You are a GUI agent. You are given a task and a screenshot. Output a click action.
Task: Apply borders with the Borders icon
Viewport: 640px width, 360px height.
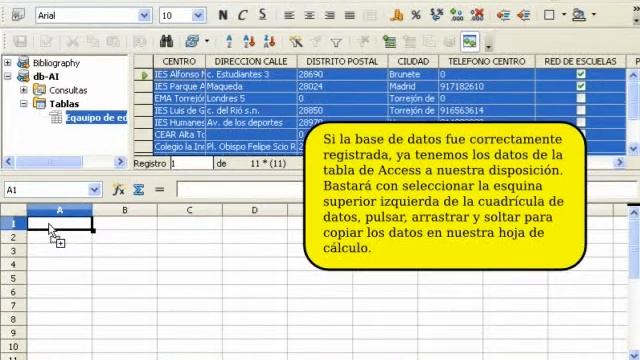coord(549,16)
